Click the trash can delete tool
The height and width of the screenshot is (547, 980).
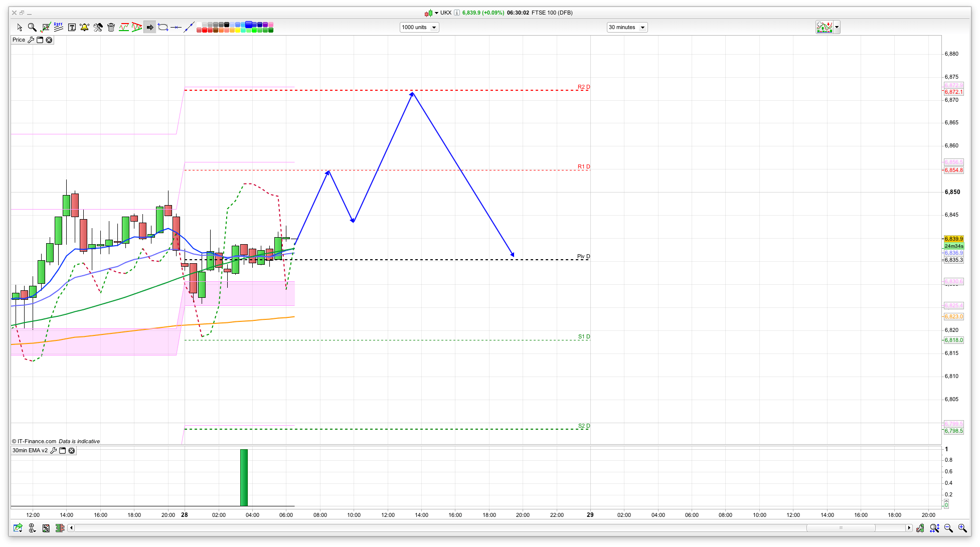coord(111,27)
